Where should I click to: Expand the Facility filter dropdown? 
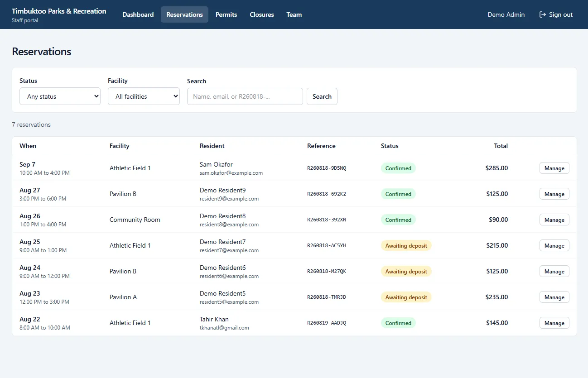click(x=144, y=96)
